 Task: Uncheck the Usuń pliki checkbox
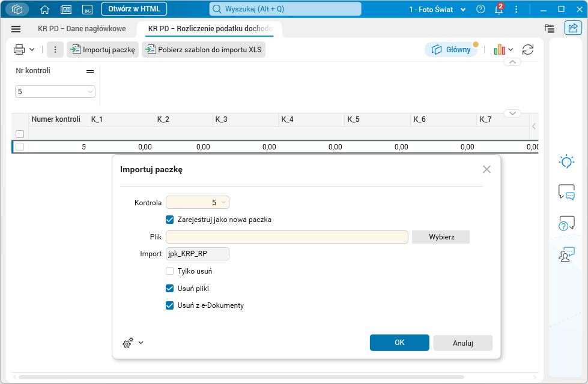pyautogui.click(x=170, y=289)
